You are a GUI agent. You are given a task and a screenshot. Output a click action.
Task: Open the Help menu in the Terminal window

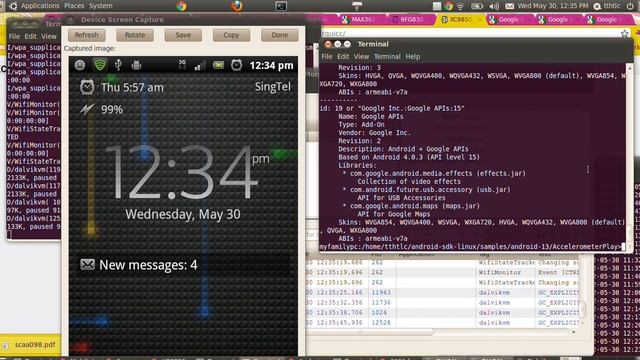(413, 56)
